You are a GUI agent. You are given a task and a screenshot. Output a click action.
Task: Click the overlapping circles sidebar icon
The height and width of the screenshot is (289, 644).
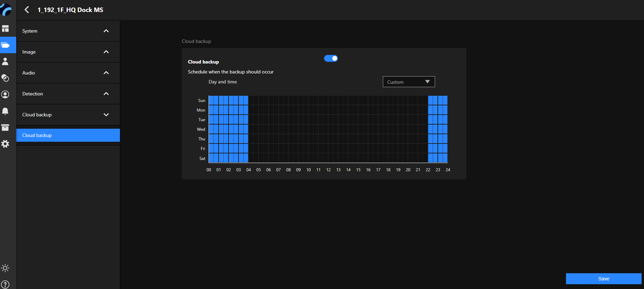tap(5, 78)
